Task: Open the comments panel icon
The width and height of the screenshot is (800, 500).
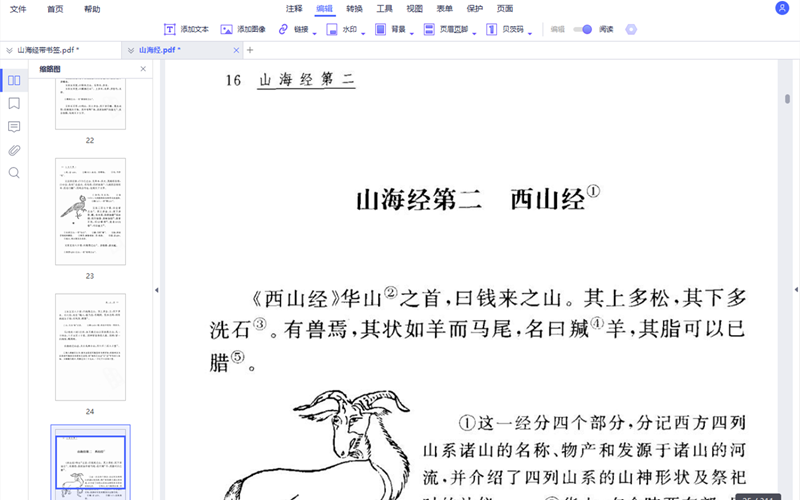Action: 14,127
